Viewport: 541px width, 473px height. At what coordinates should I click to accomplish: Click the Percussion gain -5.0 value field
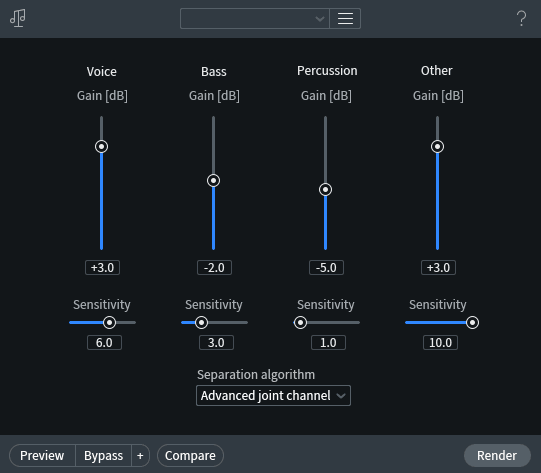(326, 268)
